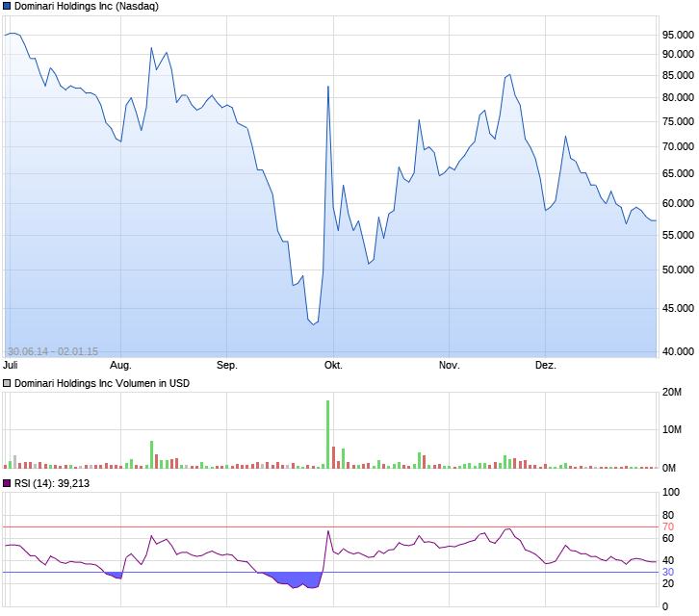699x616 pixels.
Task: Click the RSI (14): 39,213 label
Action: point(52,483)
